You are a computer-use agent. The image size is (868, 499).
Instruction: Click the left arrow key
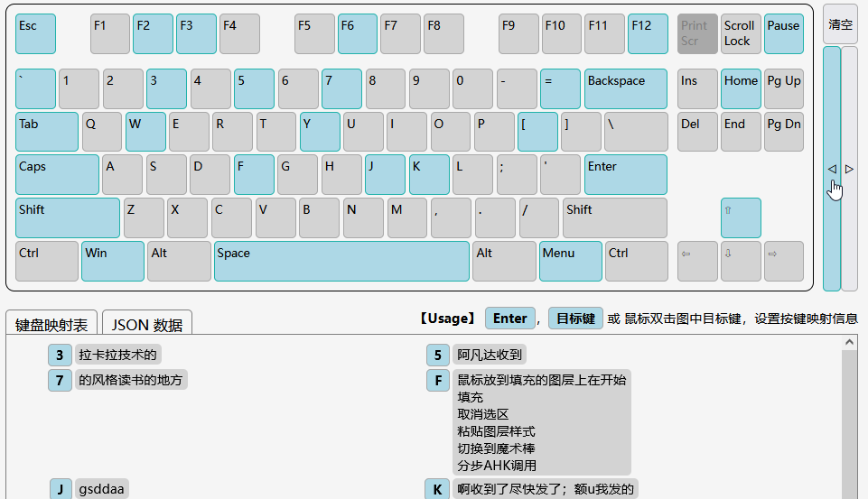click(697, 261)
